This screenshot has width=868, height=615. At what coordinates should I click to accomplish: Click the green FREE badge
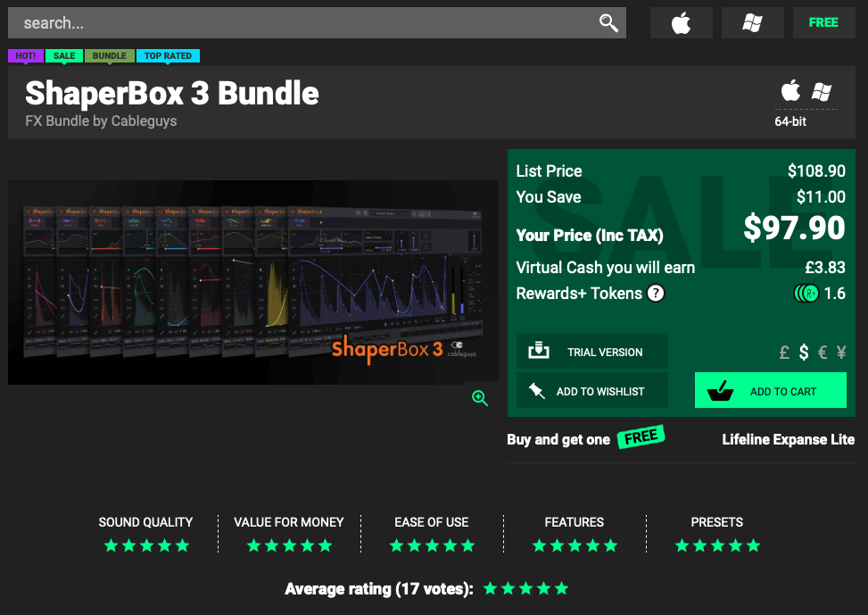coord(641,437)
